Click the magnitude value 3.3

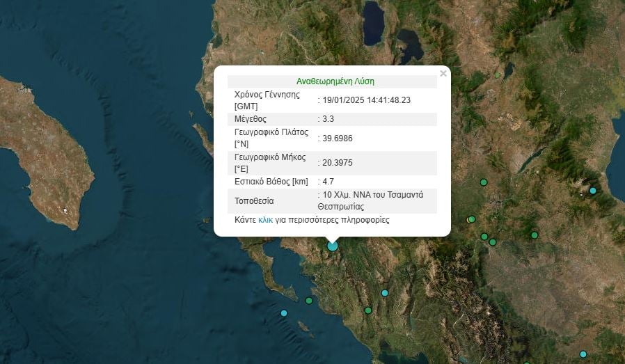[329, 119]
